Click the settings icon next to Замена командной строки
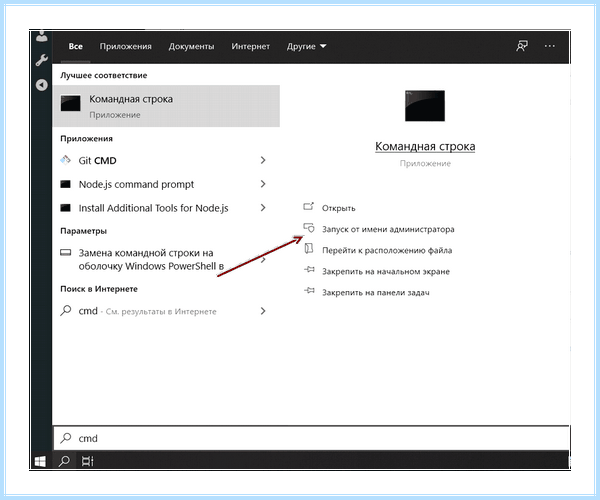The width and height of the screenshot is (600, 500). [65, 252]
